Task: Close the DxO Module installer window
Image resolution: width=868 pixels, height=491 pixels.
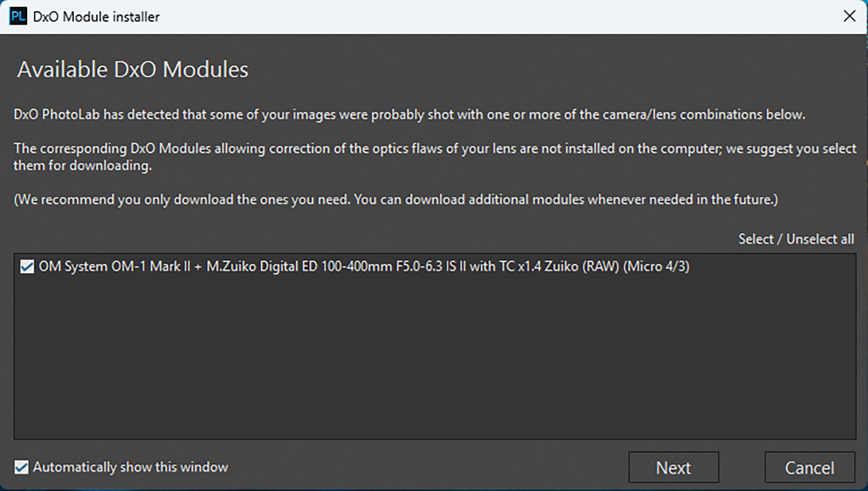Action: point(849,16)
